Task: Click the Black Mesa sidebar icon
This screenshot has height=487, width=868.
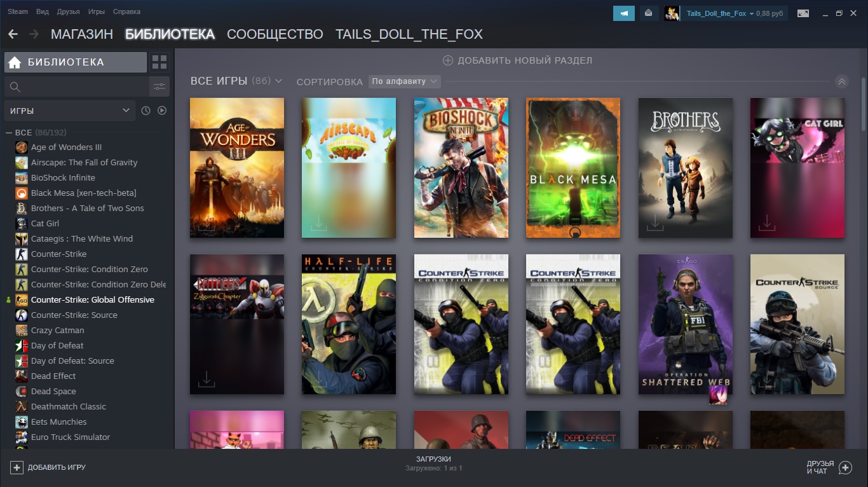Action: point(22,193)
